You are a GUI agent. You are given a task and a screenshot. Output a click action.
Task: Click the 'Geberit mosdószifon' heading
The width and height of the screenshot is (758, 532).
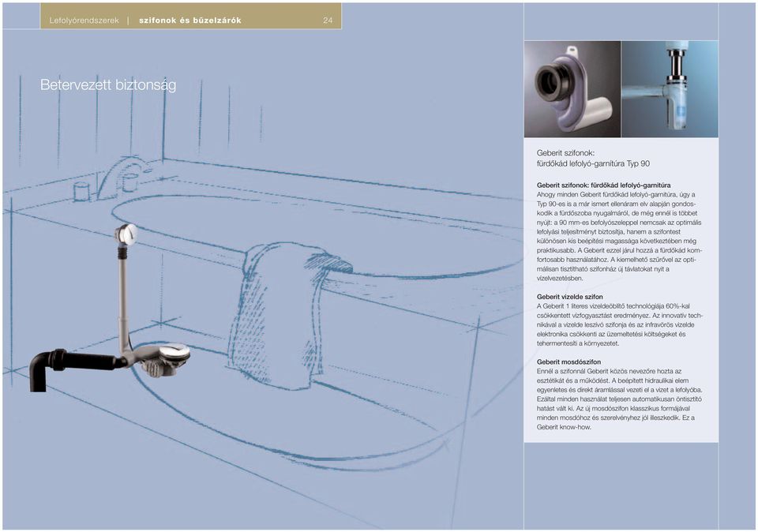[x=569, y=362]
